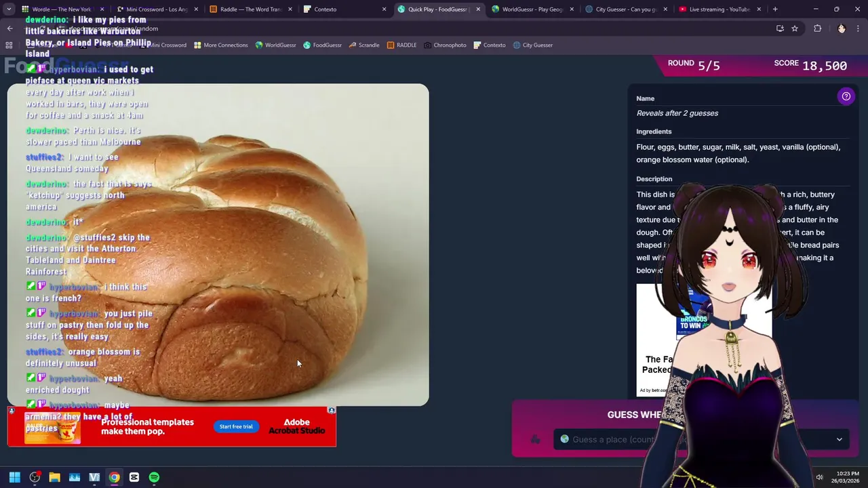Close the Wordle tab
The width and height of the screenshot is (868, 488).
(x=102, y=9)
